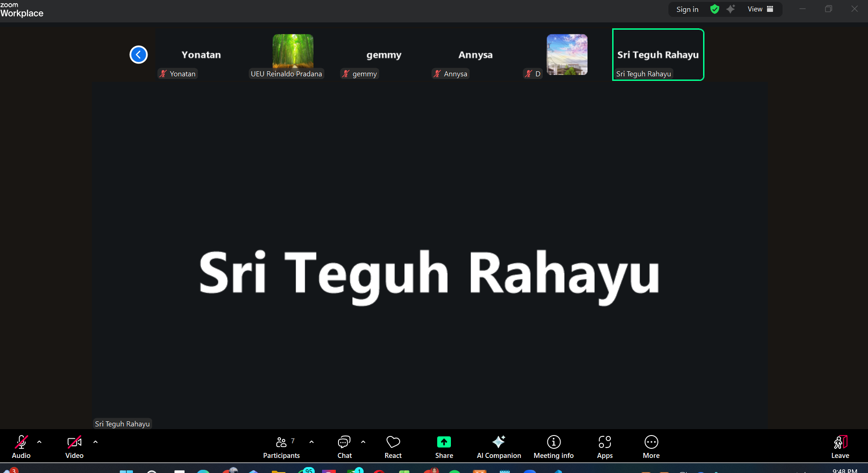Click the Sign in link
The height and width of the screenshot is (473, 868).
(x=687, y=9)
